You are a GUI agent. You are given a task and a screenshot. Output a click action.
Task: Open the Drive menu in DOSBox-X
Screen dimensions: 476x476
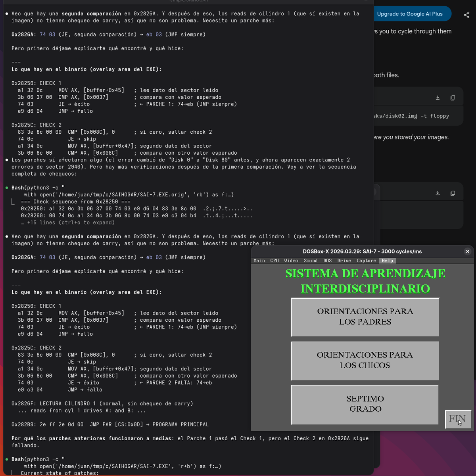344,261
